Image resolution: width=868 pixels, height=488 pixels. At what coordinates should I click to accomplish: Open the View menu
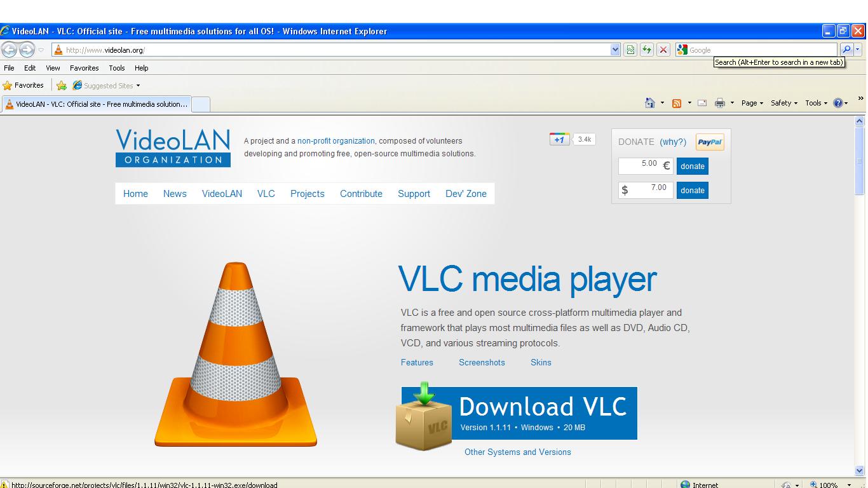[53, 68]
